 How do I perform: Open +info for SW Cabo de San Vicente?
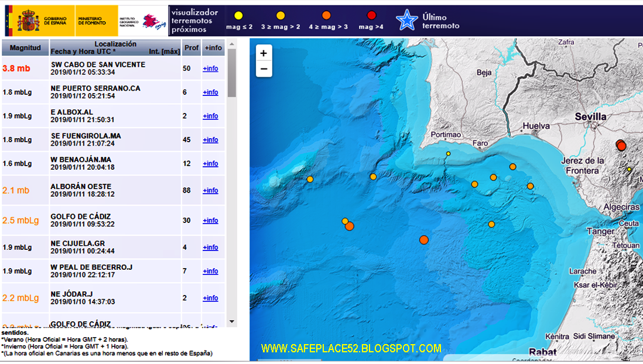[x=210, y=68]
